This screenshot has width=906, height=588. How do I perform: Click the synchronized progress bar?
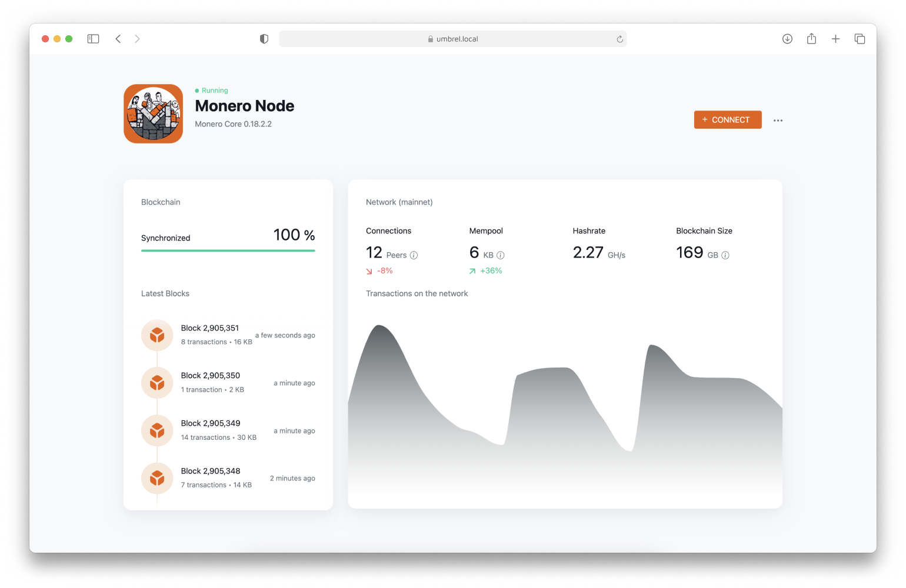[x=228, y=250]
